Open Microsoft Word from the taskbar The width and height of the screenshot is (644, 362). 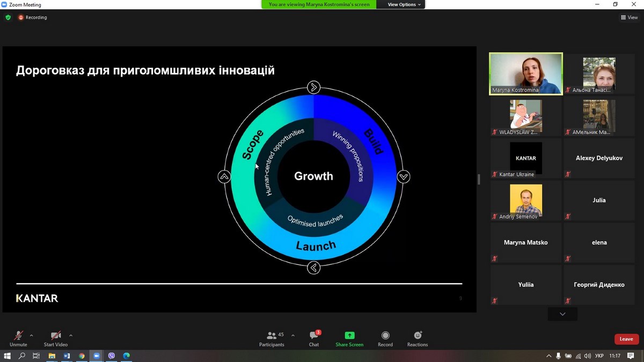coord(67,356)
